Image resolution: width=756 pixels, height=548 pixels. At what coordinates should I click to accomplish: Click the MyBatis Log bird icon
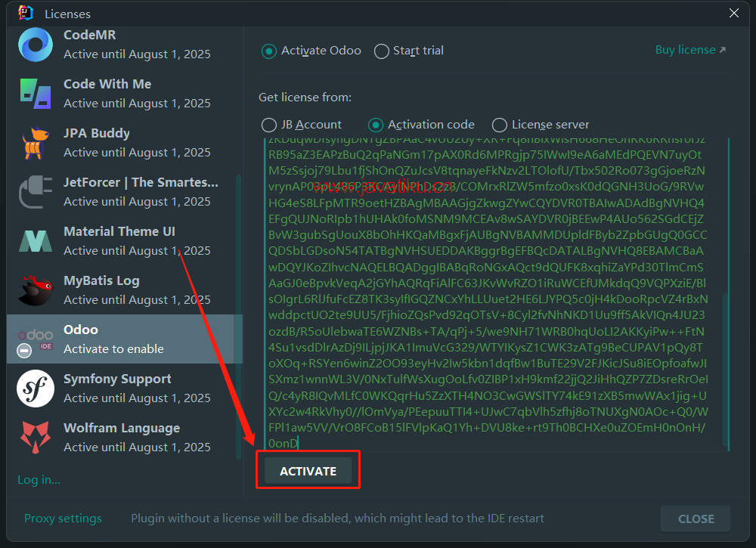[36, 290]
